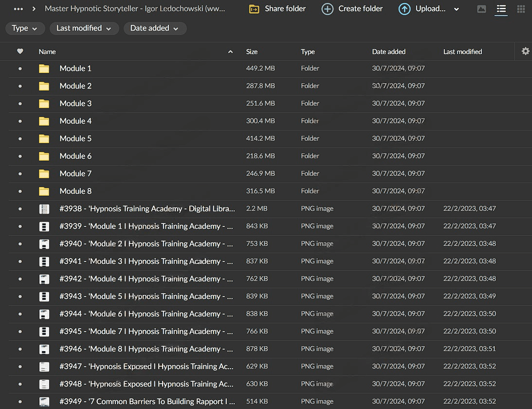Screen dimensions: 532x409
Task: Click image icon of file #3945
Action: [44, 332]
